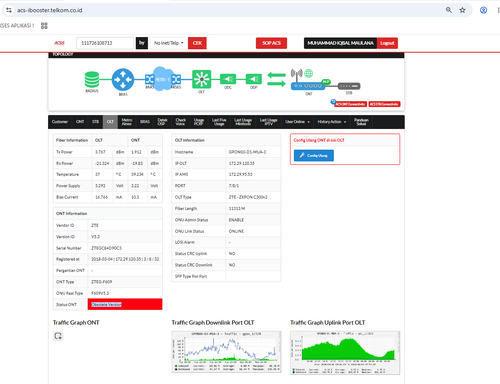Expand the User Online dropdown tab

(297, 122)
